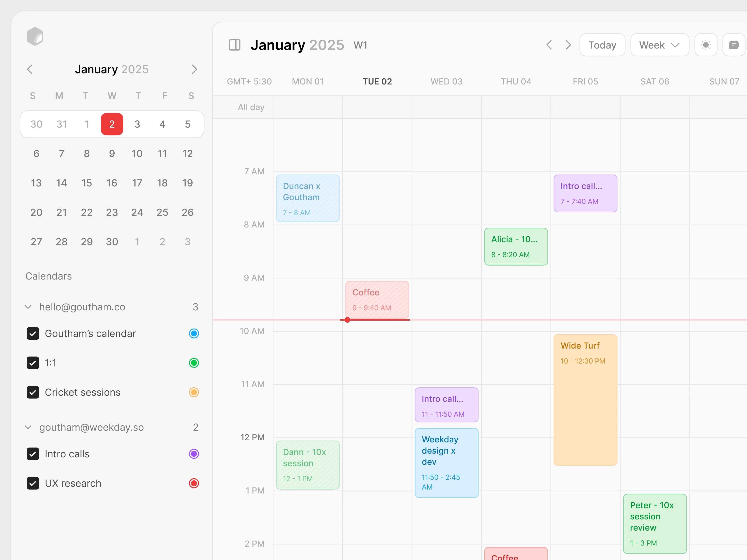Collapse goutham@weekday.so calendar group
The image size is (747, 560).
[x=28, y=427]
